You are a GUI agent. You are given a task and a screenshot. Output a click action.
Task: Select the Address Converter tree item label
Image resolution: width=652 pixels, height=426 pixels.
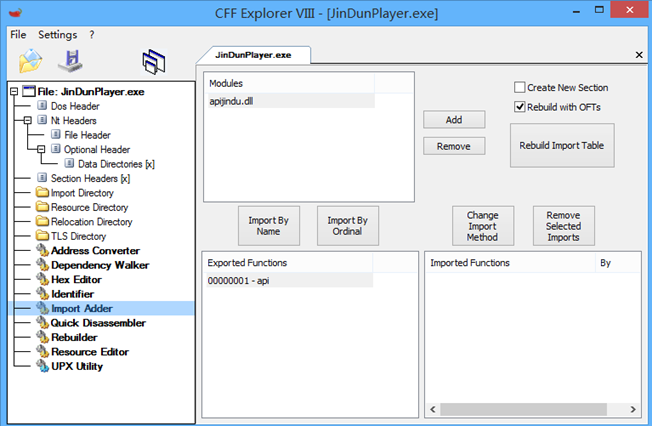(x=95, y=250)
